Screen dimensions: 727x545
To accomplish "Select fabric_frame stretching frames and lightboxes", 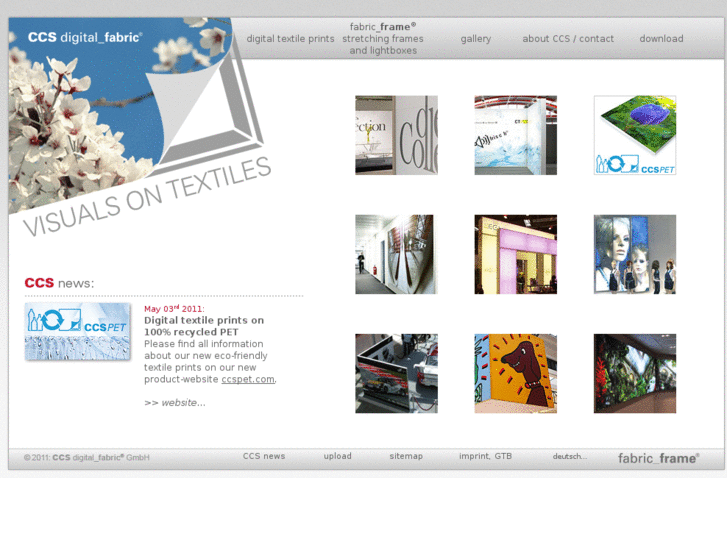I will (382, 39).
